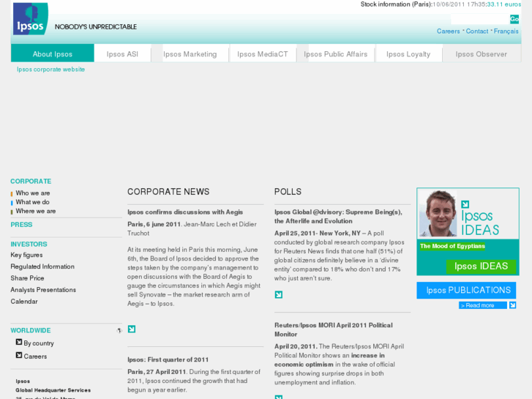Click the arrow icon next to Careers in Worldwide
The height and width of the screenshot is (399, 532).
click(19, 355)
